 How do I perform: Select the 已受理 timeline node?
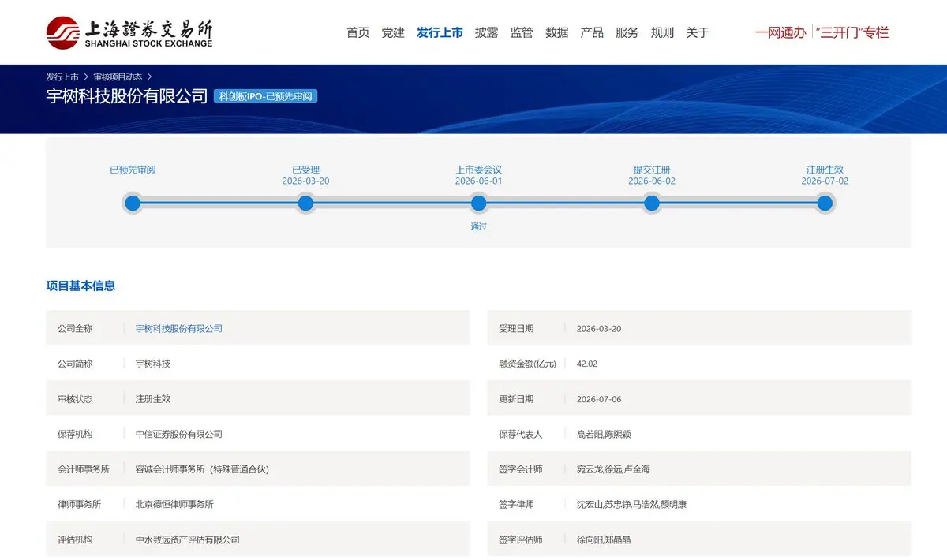305,203
